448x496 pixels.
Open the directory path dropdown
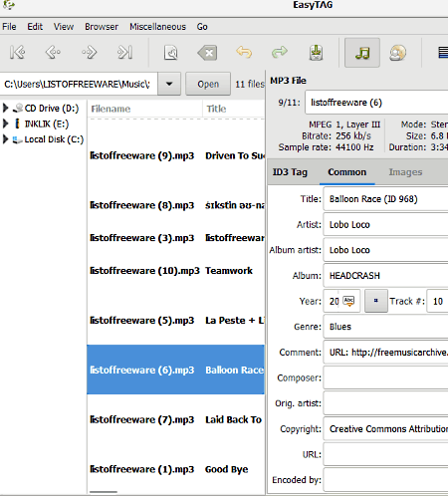tap(169, 84)
